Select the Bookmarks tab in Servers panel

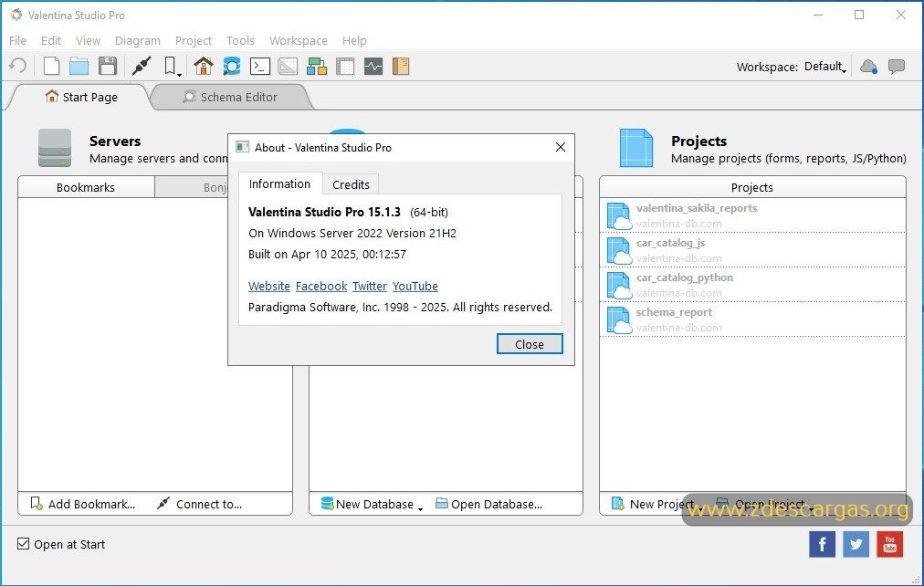[x=86, y=187]
